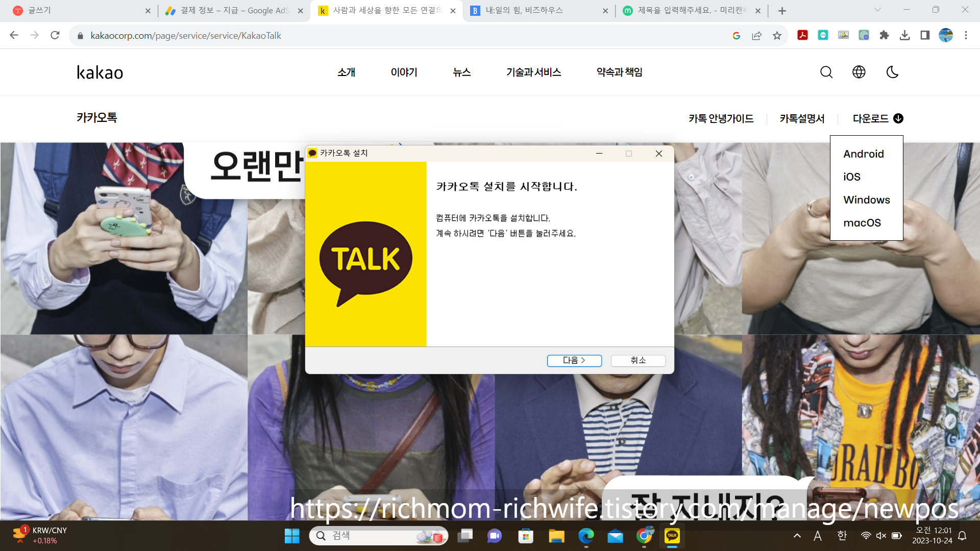
Task: Open the chat app taskbar icon
Action: (x=494, y=536)
